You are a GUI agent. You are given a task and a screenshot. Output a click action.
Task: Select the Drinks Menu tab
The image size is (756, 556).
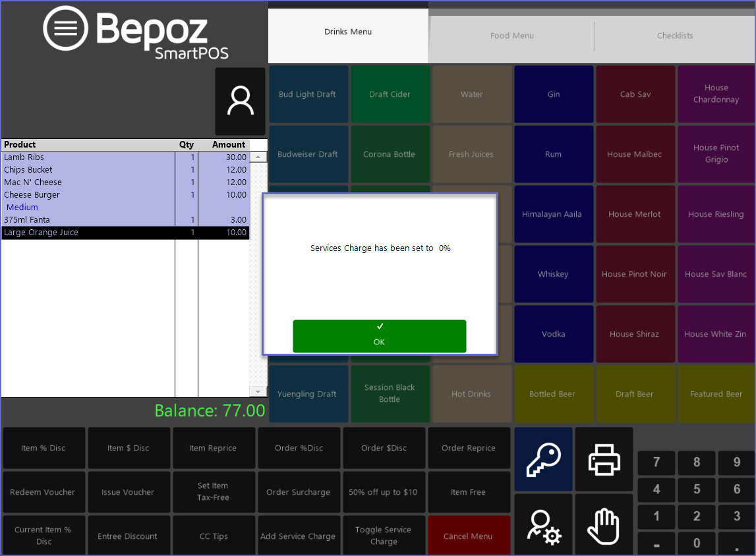tap(348, 32)
